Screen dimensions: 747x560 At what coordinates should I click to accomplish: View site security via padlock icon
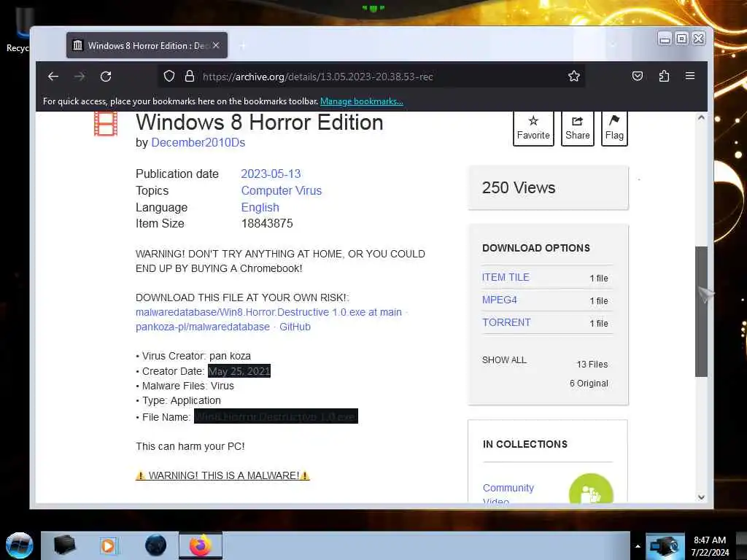click(x=190, y=76)
